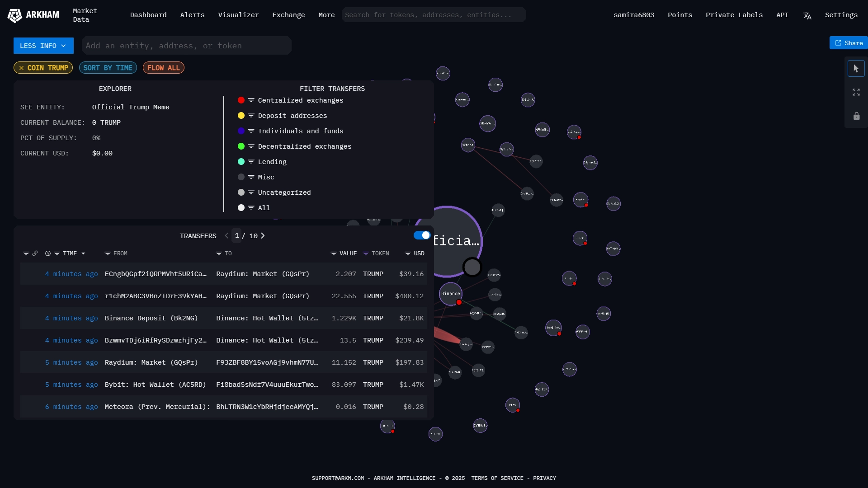Screen dimensions: 868x488
Task: Click filter icon beside Deposit addresses
Action: coord(251,116)
